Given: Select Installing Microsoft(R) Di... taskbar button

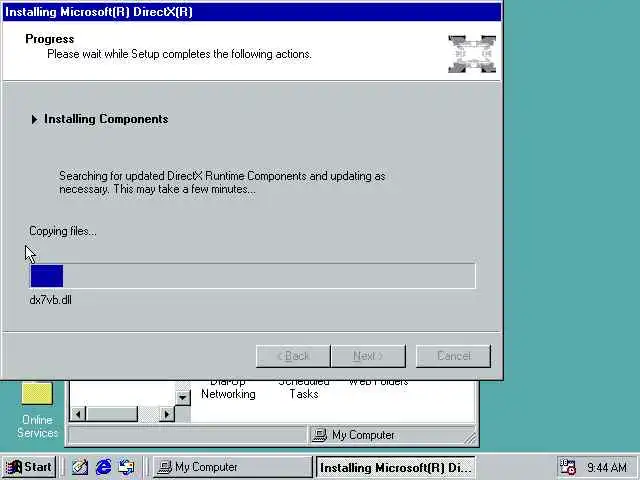Looking at the screenshot, I should [396, 467].
